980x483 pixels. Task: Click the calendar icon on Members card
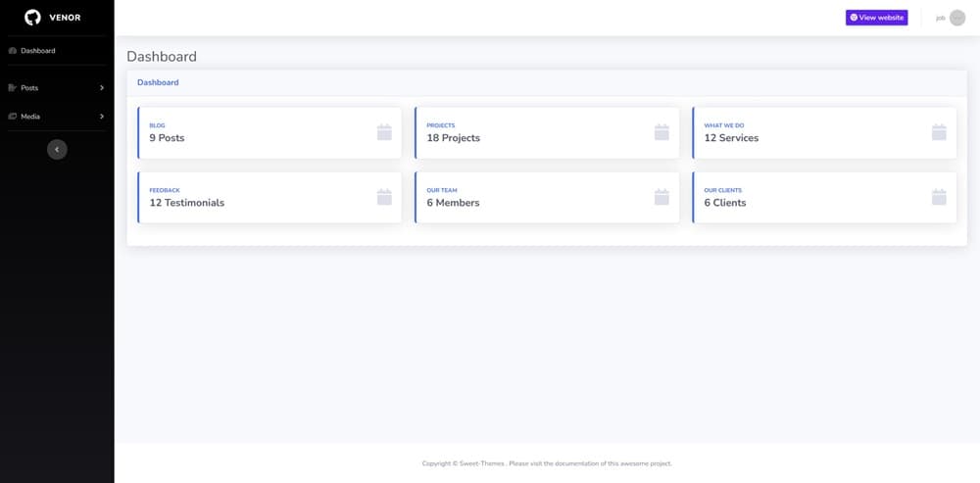tap(661, 197)
